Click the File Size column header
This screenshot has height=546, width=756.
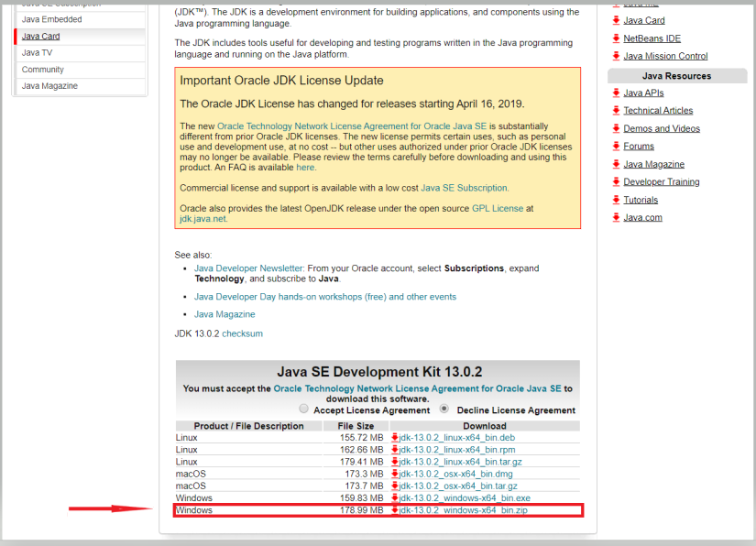[x=356, y=426]
